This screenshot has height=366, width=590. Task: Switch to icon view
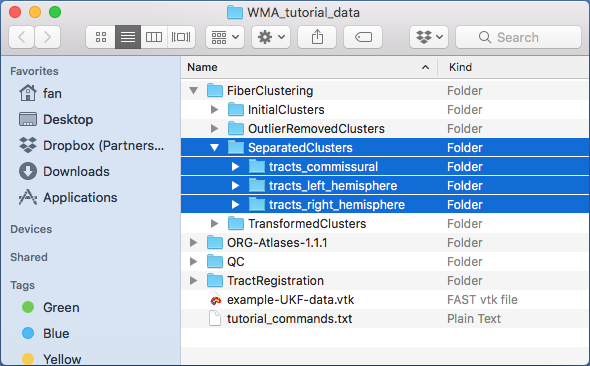[x=100, y=37]
